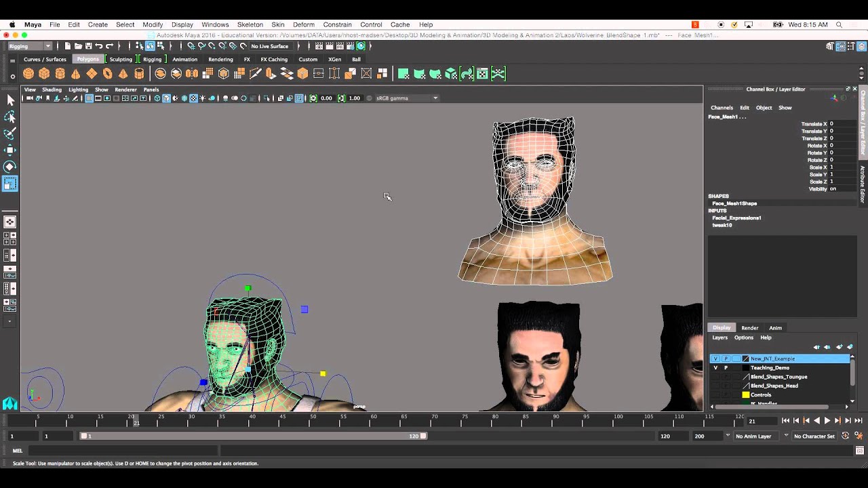Switch to the Sculpting shelf tab

[x=121, y=59]
